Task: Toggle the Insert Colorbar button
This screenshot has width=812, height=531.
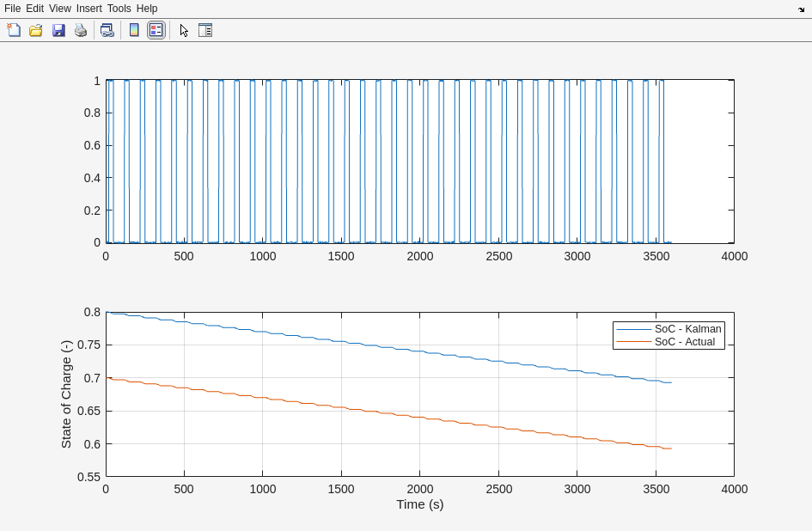Action: (x=133, y=30)
